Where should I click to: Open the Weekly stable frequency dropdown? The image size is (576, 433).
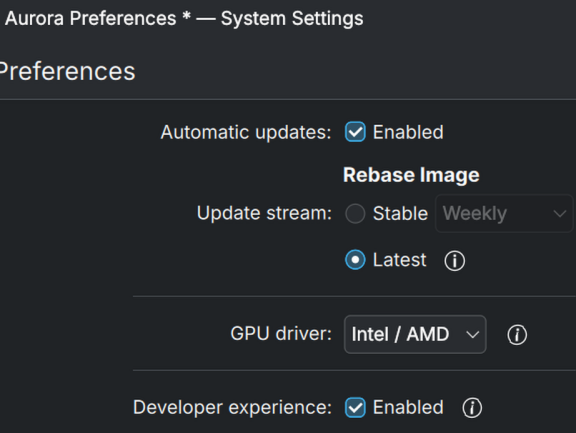(x=504, y=213)
